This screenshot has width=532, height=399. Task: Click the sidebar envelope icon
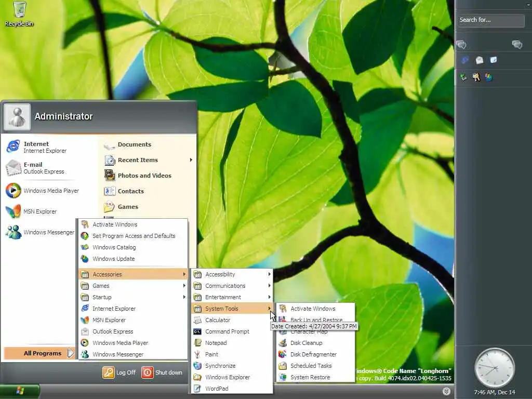(480, 60)
